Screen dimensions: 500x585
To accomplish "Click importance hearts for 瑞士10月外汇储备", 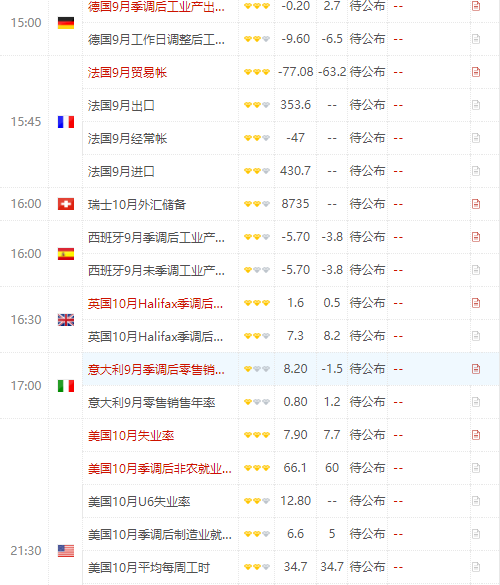I will tap(257, 204).
